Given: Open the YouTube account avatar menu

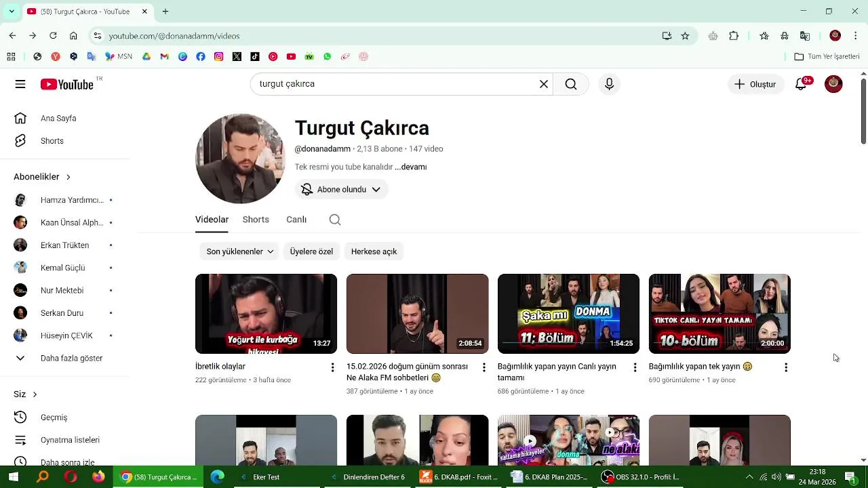Looking at the screenshot, I should pos(833,84).
